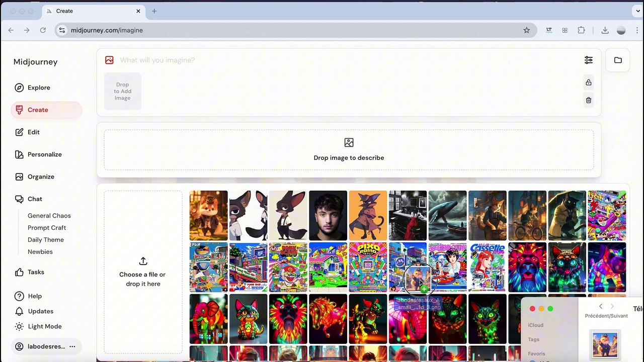
Task: Open the Tasks thumbs-up icon
Action: click(x=19, y=272)
